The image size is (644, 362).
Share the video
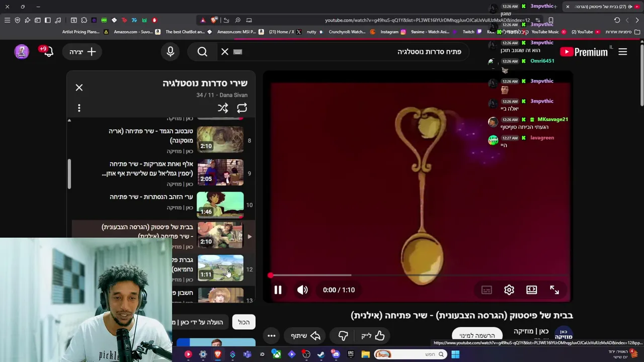pyautogui.click(x=306, y=335)
